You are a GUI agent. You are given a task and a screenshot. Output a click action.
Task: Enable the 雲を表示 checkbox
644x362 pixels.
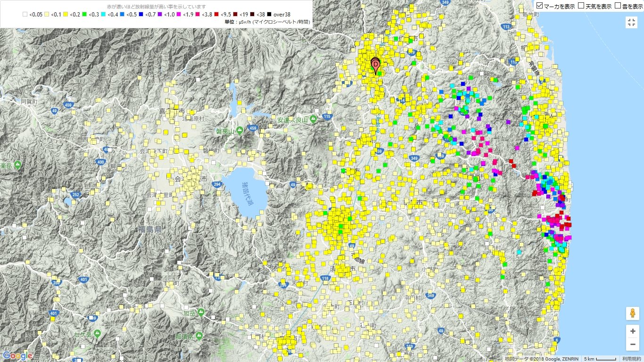tap(618, 6)
